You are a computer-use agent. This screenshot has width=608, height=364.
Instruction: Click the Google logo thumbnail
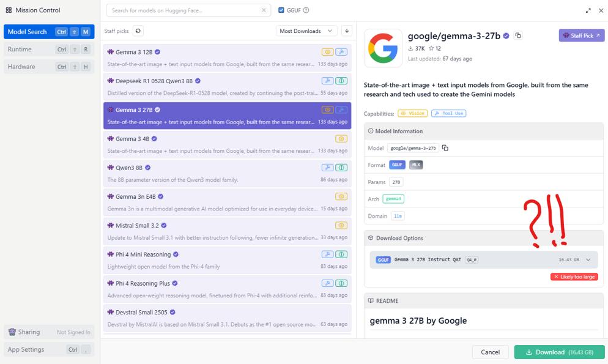point(383,48)
